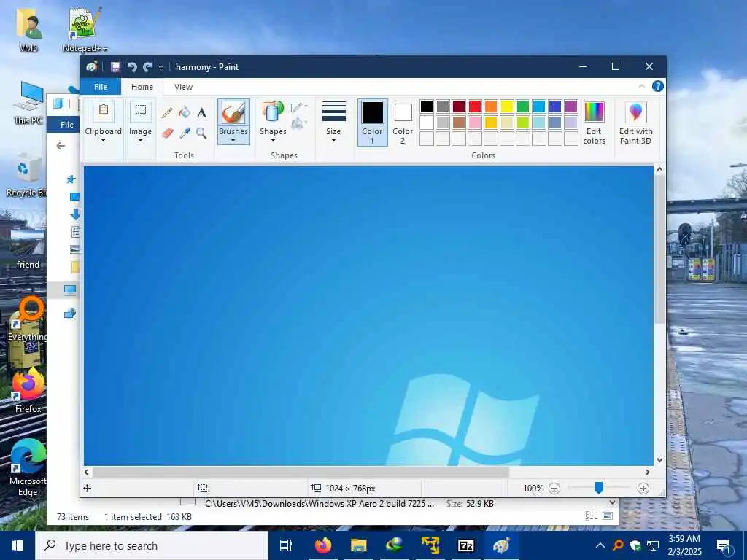Switch to the Home ribbon tab
The height and width of the screenshot is (560, 747).
point(142,87)
